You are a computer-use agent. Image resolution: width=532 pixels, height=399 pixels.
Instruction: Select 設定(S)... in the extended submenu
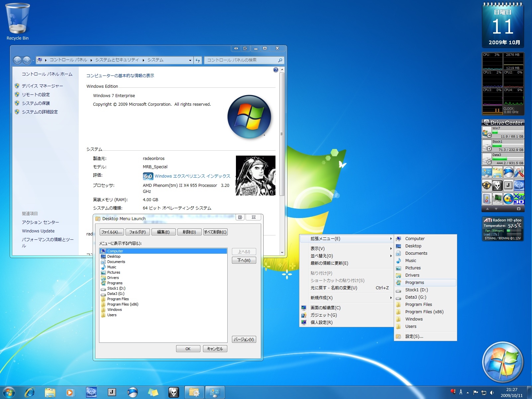[x=425, y=336]
